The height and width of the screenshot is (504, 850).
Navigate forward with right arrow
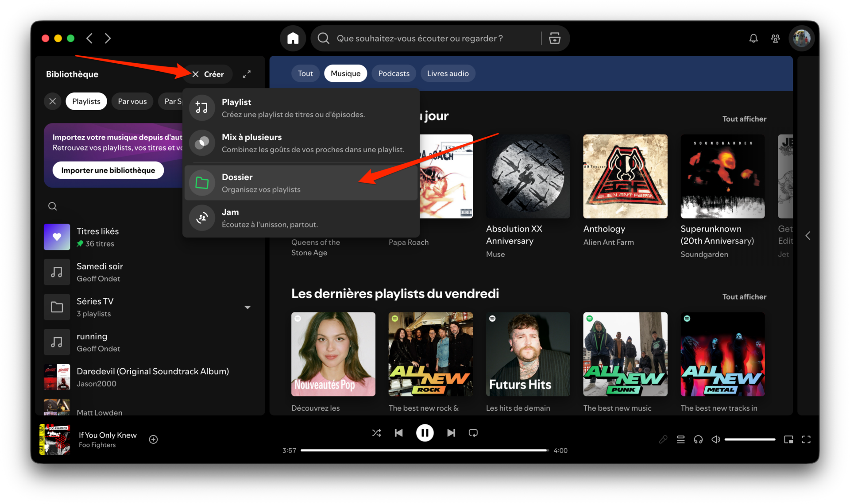[x=108, y=38]
